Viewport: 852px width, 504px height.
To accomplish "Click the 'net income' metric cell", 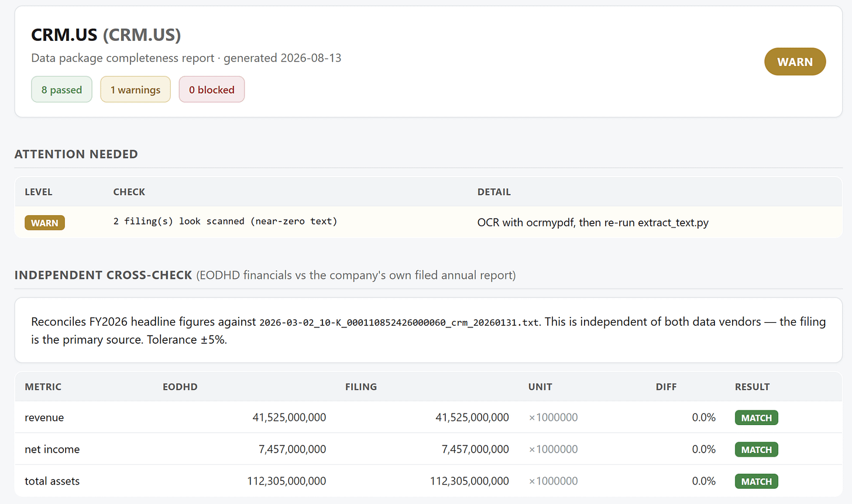I will coord(52,449).
